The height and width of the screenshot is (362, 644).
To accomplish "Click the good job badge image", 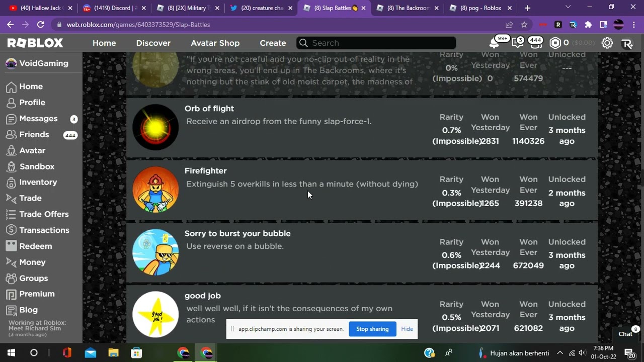I will tap(155, 315).
